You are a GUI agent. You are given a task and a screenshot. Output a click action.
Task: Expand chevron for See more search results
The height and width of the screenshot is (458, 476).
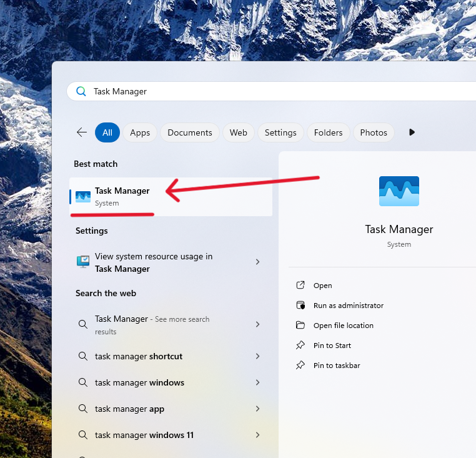(x=258, y=324)
